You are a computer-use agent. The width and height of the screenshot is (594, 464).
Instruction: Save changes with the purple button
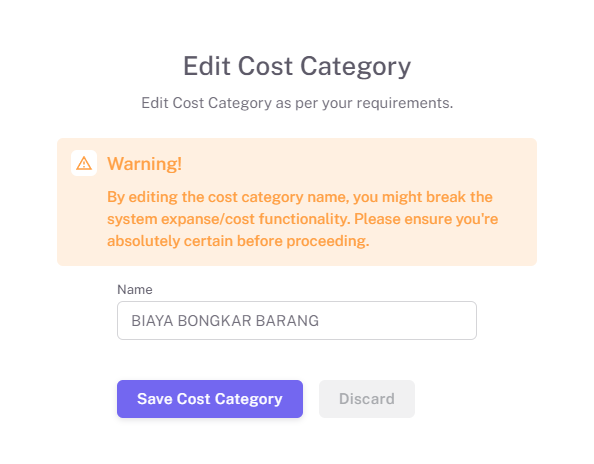209,399
